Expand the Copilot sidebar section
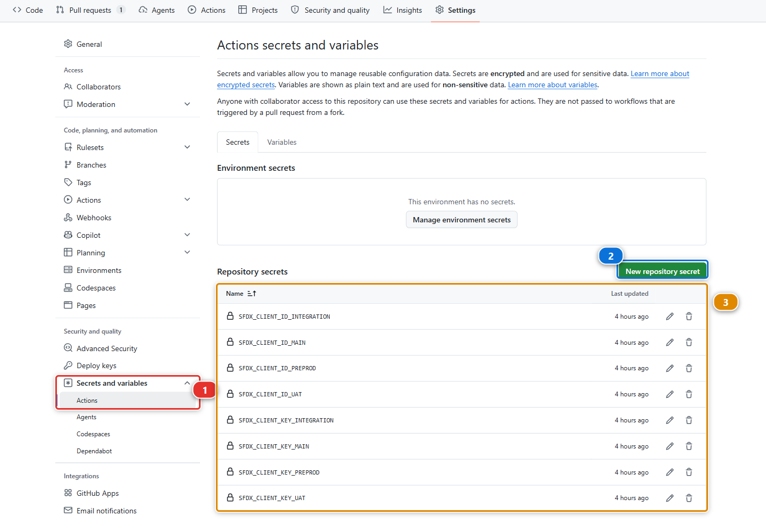The width and height of the screenshot is (766, 532). [x=187, y=235]
